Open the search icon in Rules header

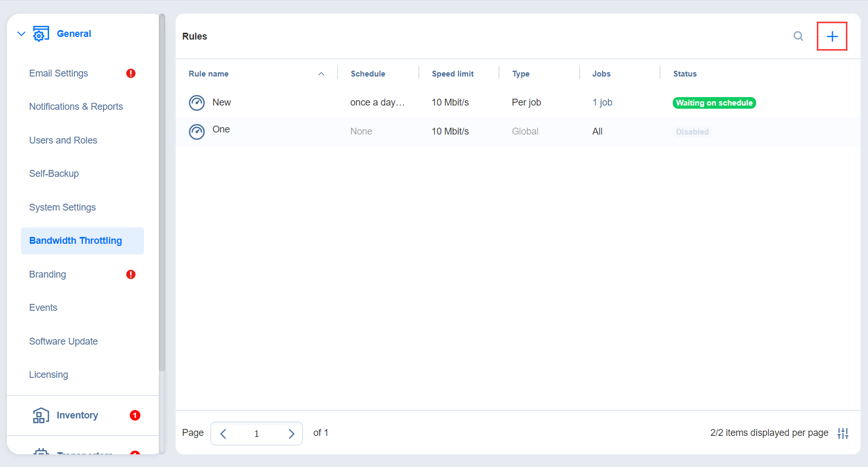click(798, 36)
